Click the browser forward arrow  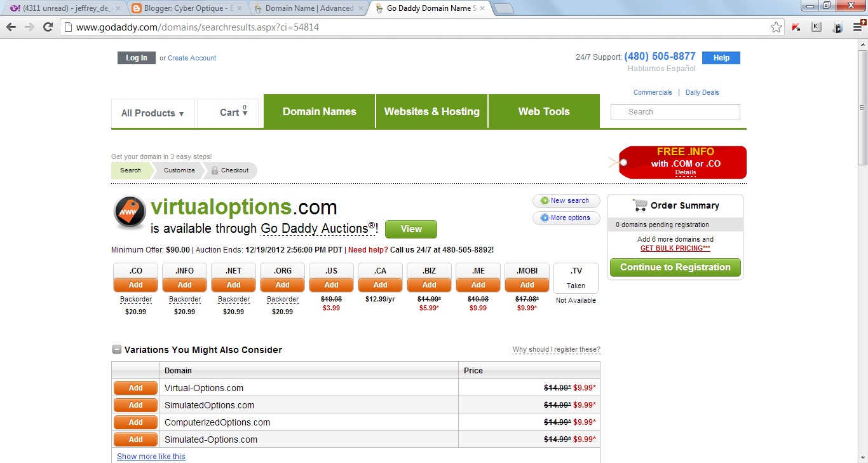(x=29, y=27)
